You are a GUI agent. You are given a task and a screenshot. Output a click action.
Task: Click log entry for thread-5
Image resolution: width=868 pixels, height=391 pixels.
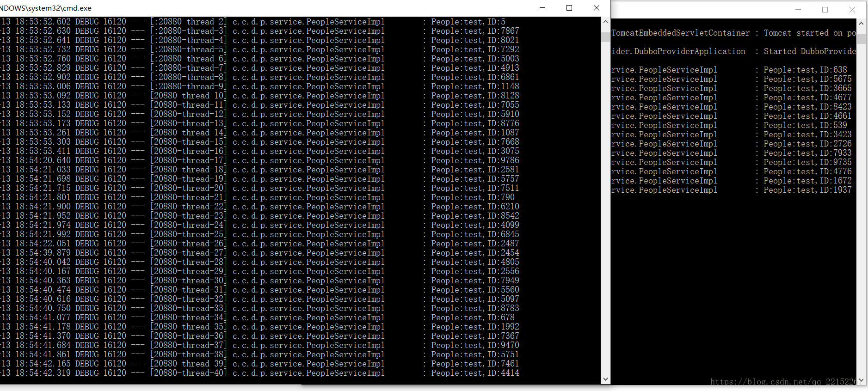[259, 49]
